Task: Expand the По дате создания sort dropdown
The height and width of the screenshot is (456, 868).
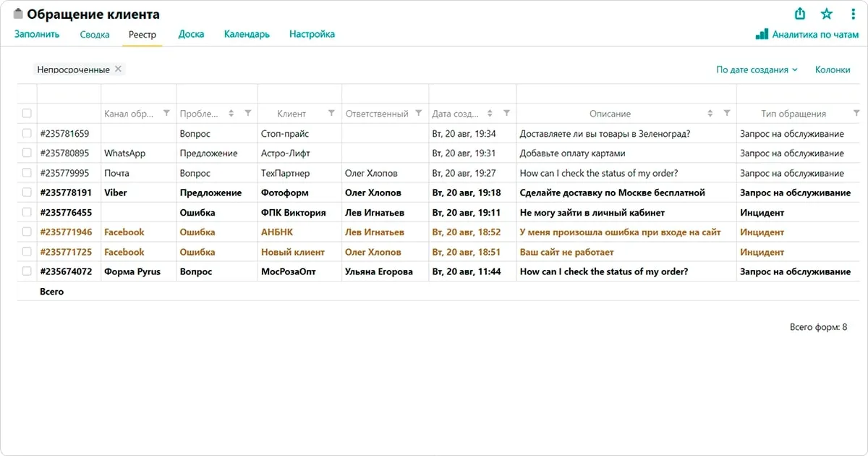Action: pyautogui.click(x=757, y=69)
